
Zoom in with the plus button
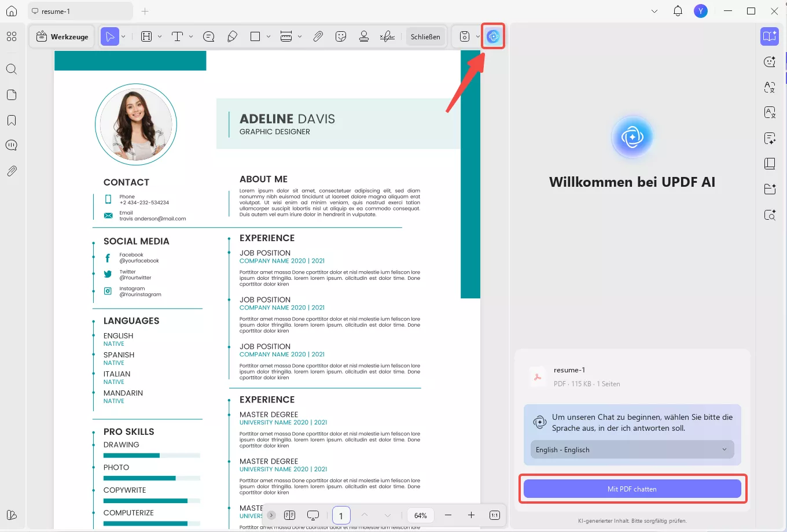click(471, 515)
